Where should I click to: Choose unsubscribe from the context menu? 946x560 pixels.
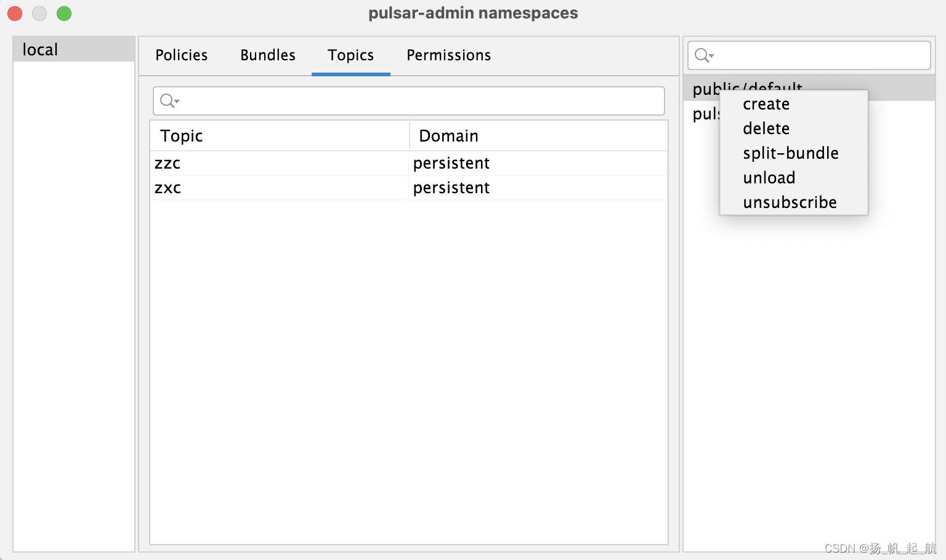[790, 202]
